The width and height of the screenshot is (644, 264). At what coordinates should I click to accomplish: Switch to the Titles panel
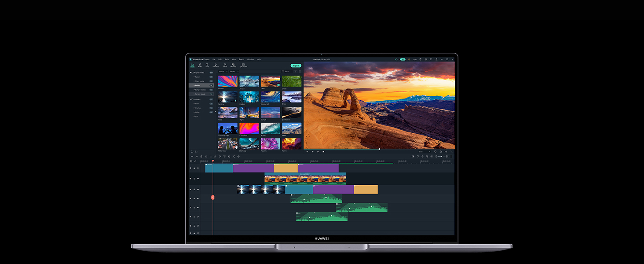click(207, 66)
